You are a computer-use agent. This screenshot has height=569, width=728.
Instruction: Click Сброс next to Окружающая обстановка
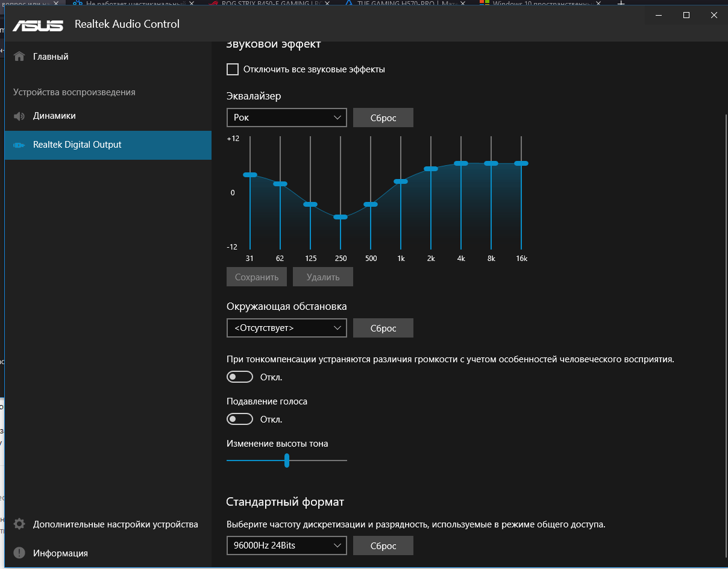click(x=383, y=328)
